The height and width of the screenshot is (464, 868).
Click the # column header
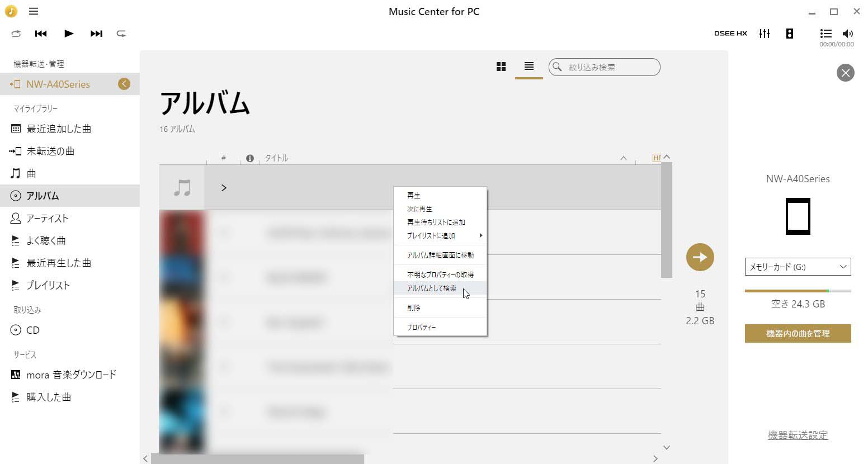pos(223,158)
